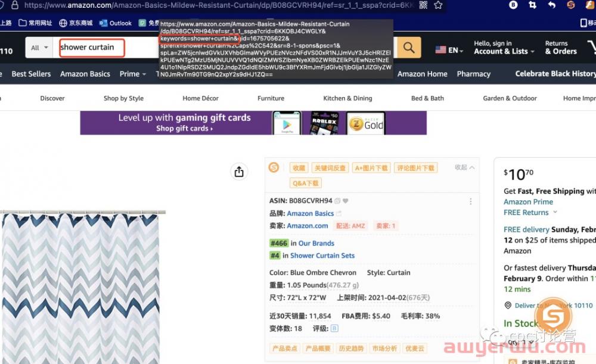
Task: Click Celebrate Black History link
Action: click(555, 74)
